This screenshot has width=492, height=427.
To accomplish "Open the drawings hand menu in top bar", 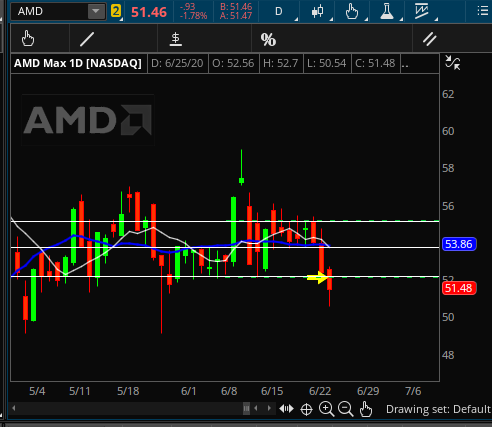I will [x=352, y=11].
